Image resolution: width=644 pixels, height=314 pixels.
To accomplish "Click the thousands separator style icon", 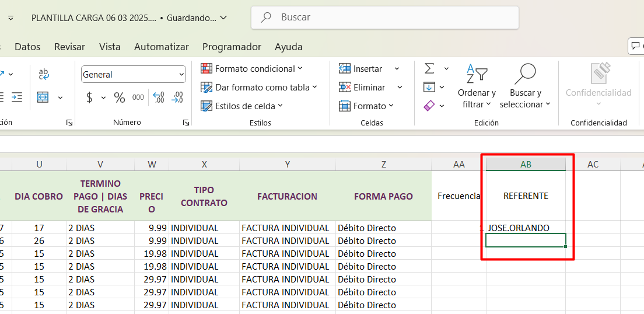I will (138, 97).
